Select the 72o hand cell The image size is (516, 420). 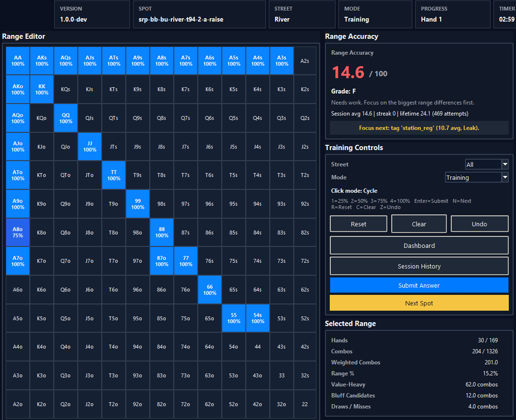(x=186, y=404)
